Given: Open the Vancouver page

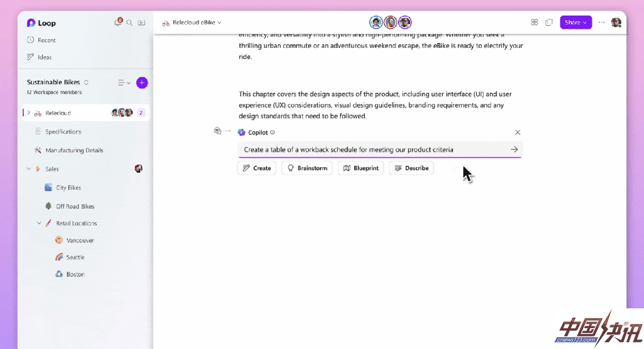Looking at the screenshot, I should [x=80, y=240].
